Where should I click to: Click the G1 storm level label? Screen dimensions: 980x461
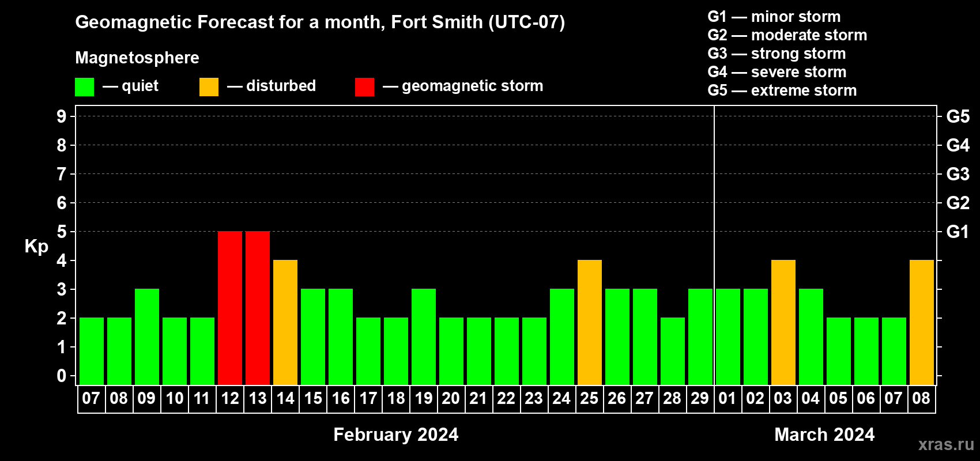coord(958,232)
